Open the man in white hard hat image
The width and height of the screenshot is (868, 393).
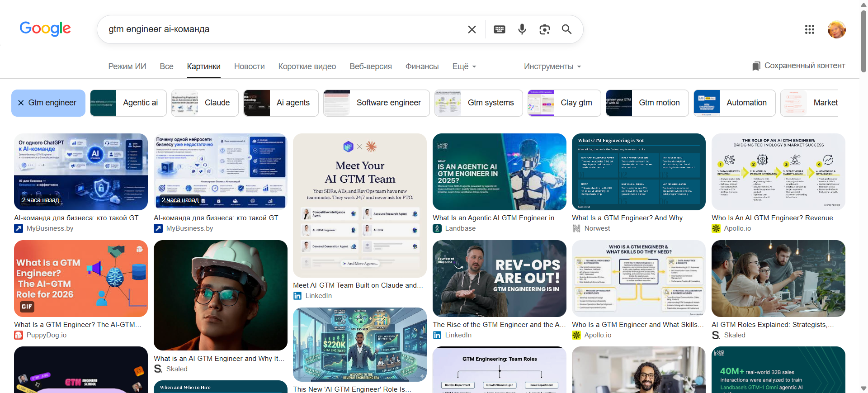pyautogui.click(x=221, y=295)
